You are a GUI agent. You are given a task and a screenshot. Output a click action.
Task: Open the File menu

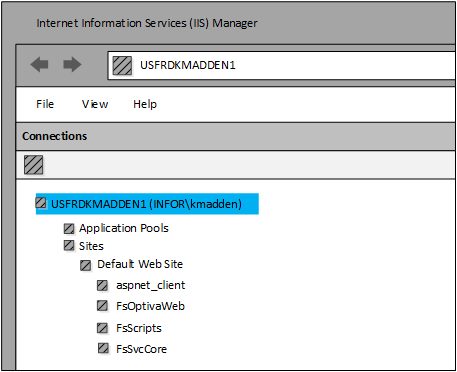[x=45, y=104]
